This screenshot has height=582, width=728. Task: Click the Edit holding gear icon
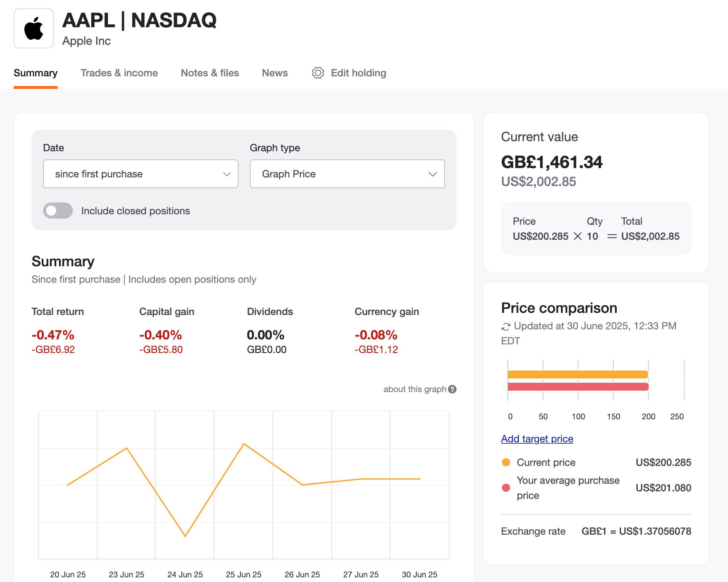click(318, 73)
